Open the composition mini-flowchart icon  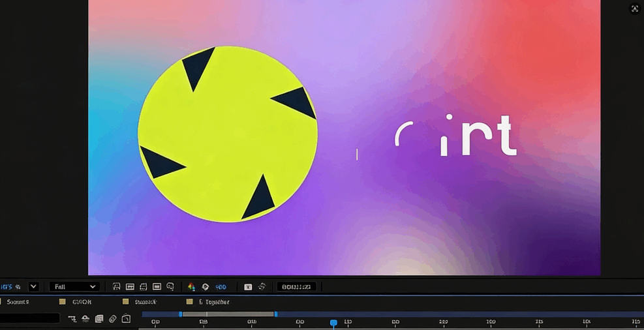[x=72, y=319]
